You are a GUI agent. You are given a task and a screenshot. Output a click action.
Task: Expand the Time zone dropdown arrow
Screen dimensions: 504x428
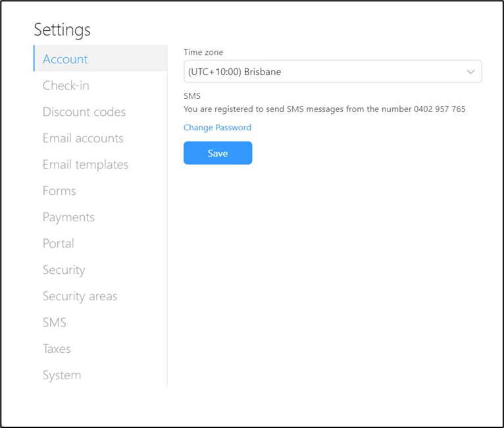(470, 72)
